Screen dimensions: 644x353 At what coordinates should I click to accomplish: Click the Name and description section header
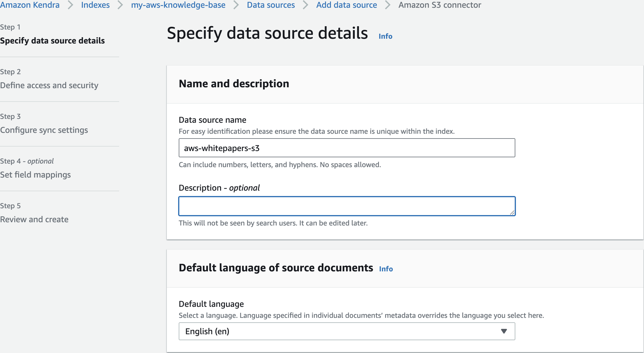(234, 84)
